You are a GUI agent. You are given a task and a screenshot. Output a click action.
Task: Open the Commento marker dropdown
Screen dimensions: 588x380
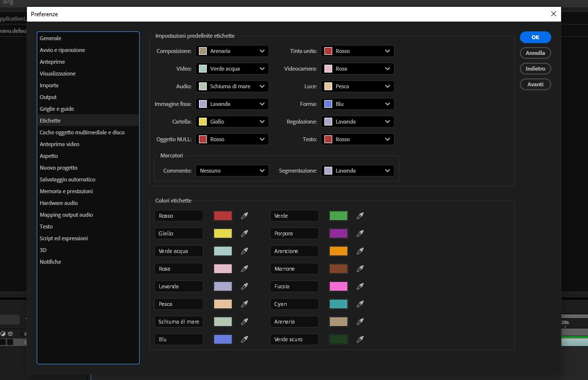[x=232, y=171]
